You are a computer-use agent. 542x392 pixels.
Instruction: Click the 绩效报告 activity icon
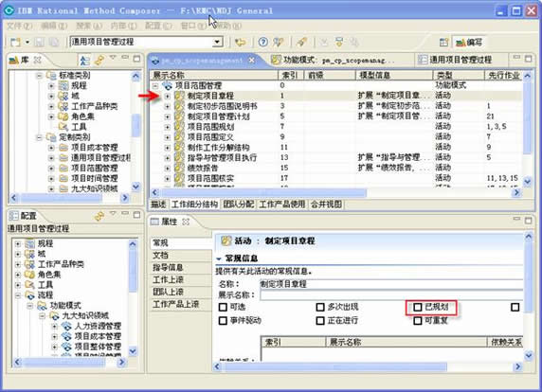[179, 169]
